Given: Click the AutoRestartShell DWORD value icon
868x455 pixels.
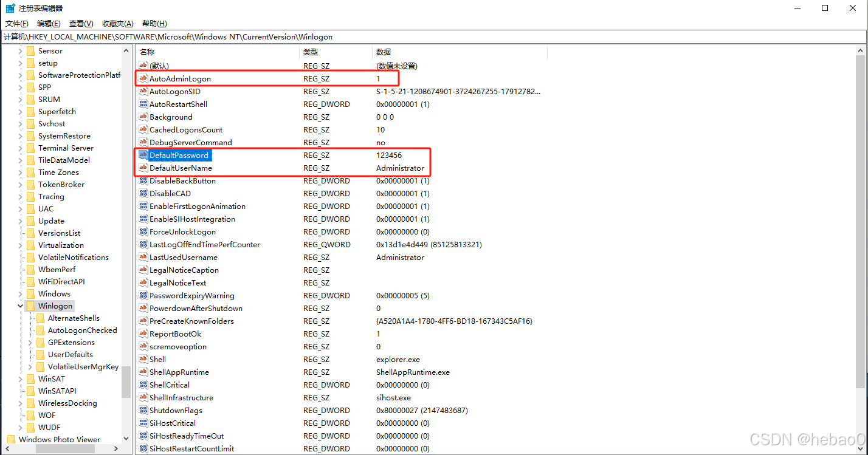Looking at the screenshot, I should [143, 104].
